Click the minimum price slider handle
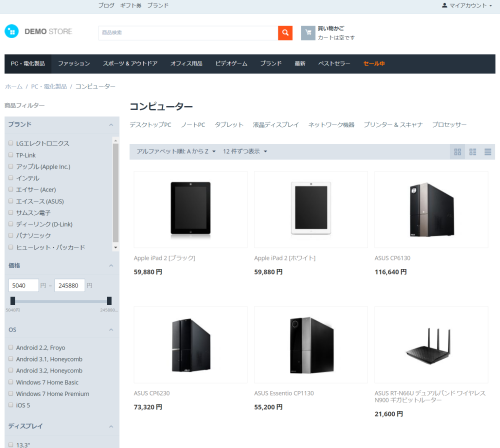 13,300
